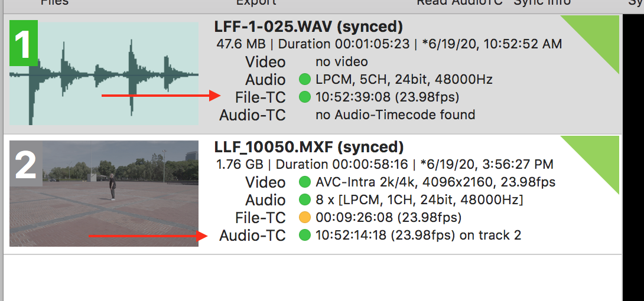Click the Read AudioTC toolbar label
The image size is (644, 301).
461,2
